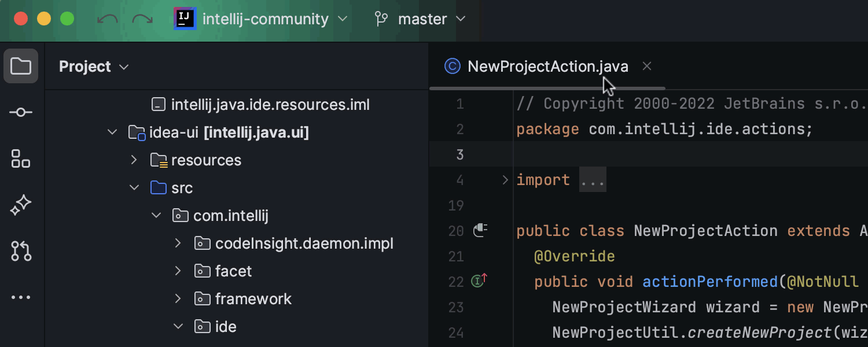This screenshot has width=868, height=347.
Task: Click the copyright comment on line 1
Action: 692,104
